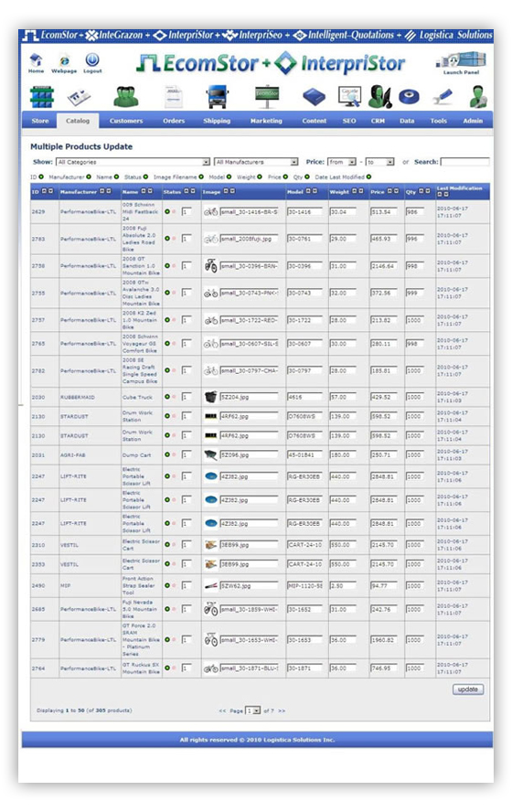Viewport: 512px width, 812px height.
Task: Toggle the ID column visibility dot
Action: click(41, 176)
